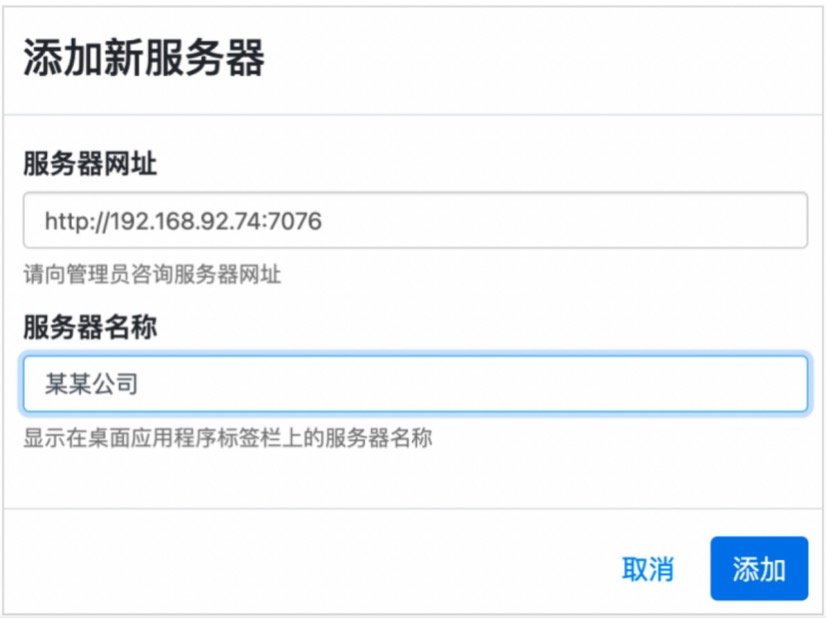Focus the 服务器名称 input field
828x620 pixels.
415,384
